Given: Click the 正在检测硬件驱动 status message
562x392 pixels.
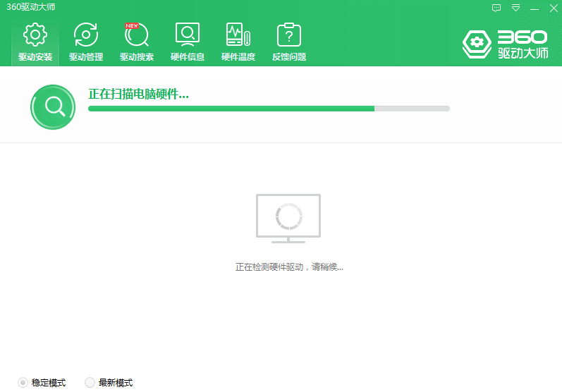Looking at the screenshot, I should coord(289,267).
